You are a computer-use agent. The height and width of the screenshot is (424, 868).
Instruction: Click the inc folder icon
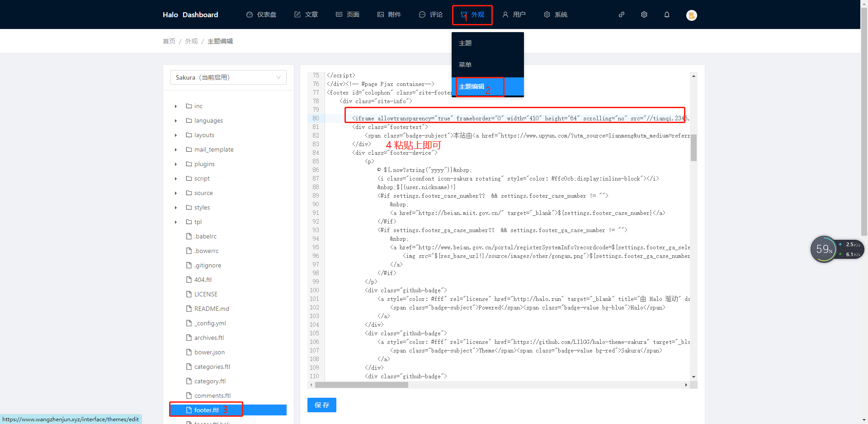pyautogui.click(x=189, y=106)
